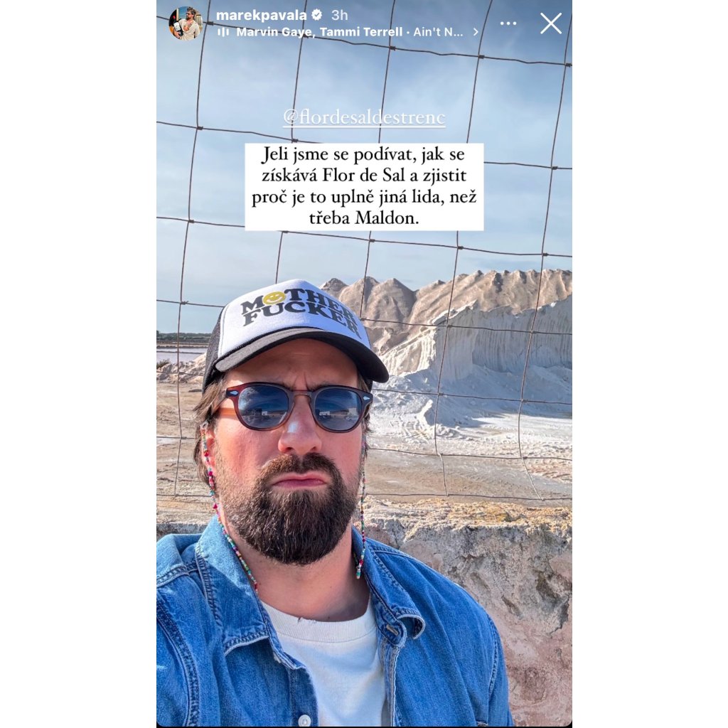
Task: Click the 3h story timestamp
Action: (339, 16)
